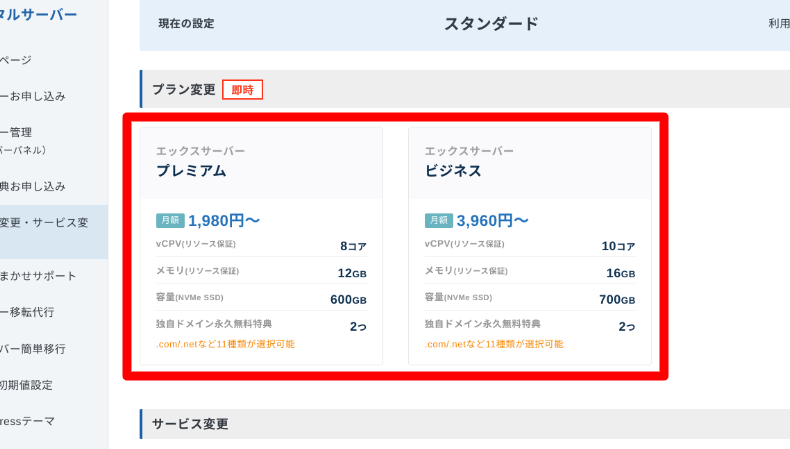Viewport: 790px width, 449px height.
Task: Click the 現在の設定 label
Action: click(186, 24)
